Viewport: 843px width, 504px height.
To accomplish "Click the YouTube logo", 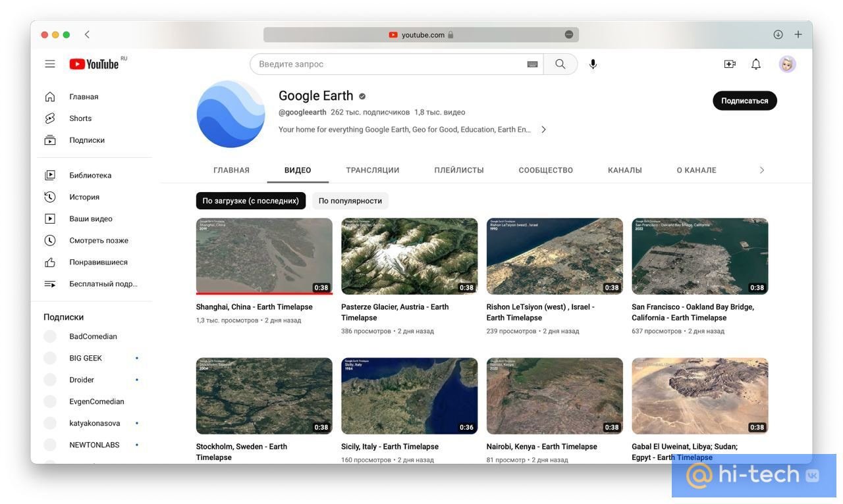I will tap(94, 64).
